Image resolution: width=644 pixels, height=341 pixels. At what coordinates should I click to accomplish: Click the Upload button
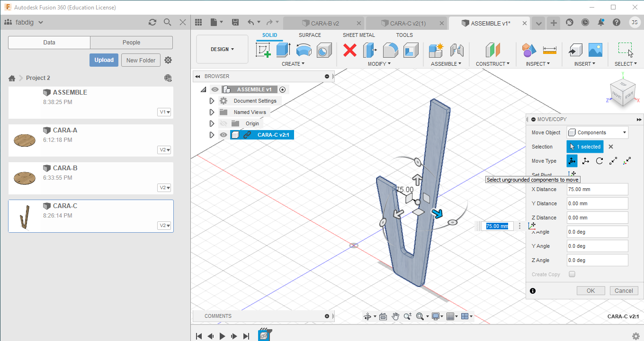click(104, 60)
